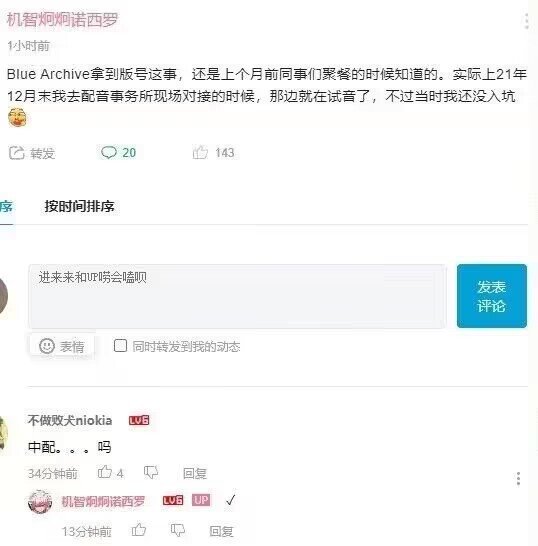Open the three-dot menu at top right of the post
The width and height of the screenshot is (538, 546).
(527, 21)
